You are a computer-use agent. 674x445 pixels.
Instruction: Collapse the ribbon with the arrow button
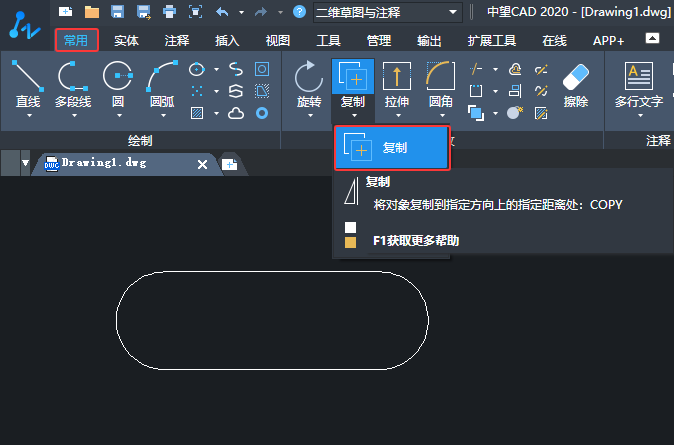[x=652, y=39]
